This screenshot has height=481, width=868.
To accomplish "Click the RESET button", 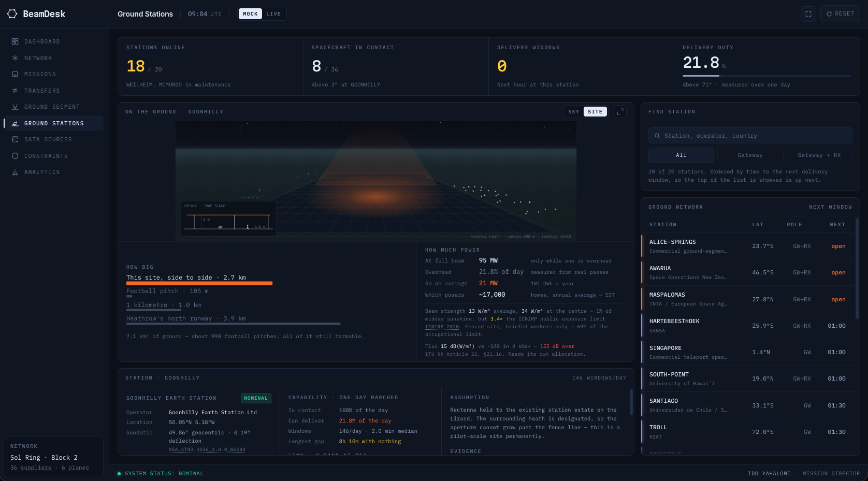I will coord(840,14).
